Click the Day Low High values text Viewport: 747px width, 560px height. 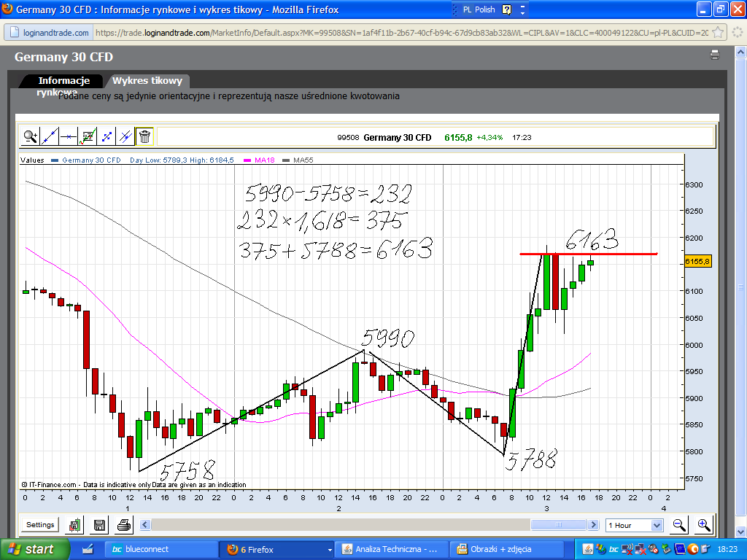tap(182, 160)
